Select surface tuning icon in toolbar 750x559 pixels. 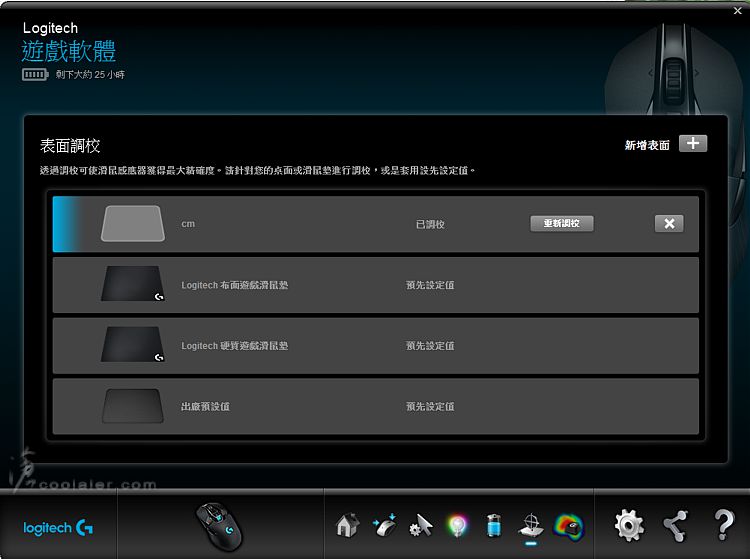pyautogui.click(x=531, y=526)
